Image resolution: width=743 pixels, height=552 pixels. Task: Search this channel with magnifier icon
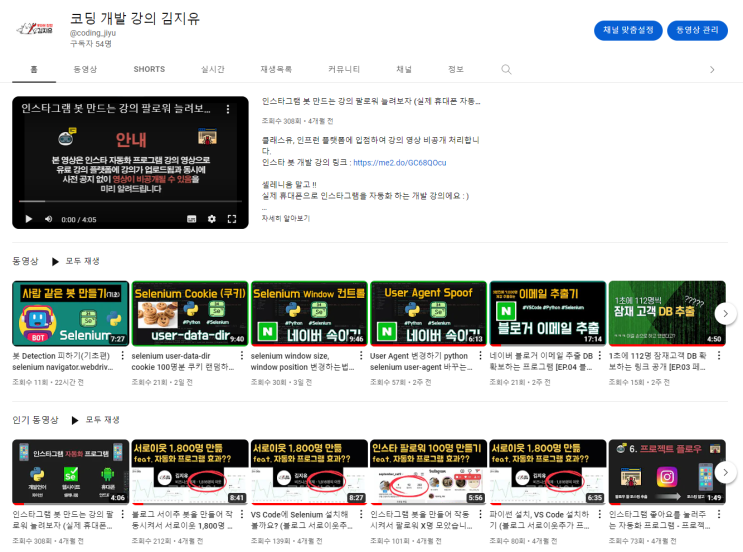click(506, 70)
